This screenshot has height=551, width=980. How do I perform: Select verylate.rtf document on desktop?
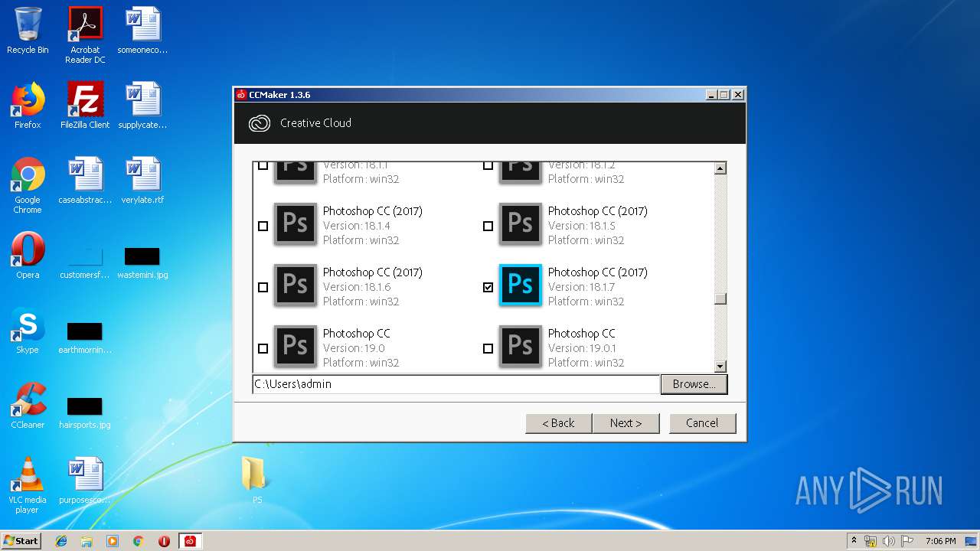142,181
